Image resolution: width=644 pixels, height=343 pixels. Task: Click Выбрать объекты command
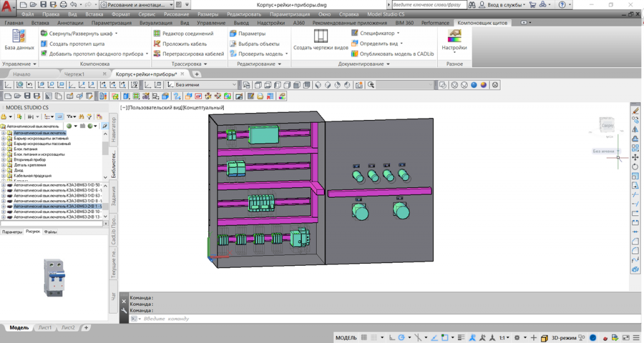point(255,43)
